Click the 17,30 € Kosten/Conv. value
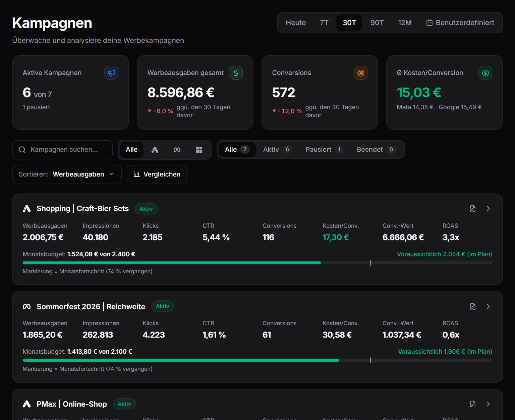 tap(336, 237)
